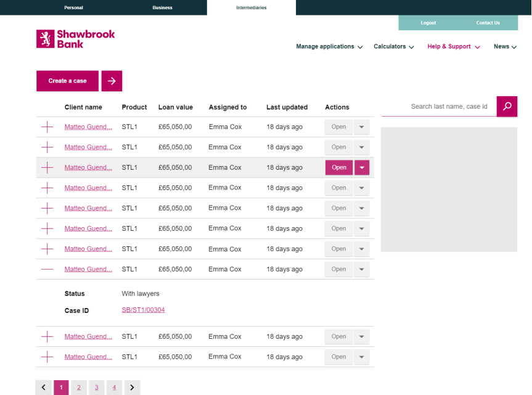The image size is (532, 395).
Task: Open case ID link SB/ST1/00304
Action: coord(143,310)
